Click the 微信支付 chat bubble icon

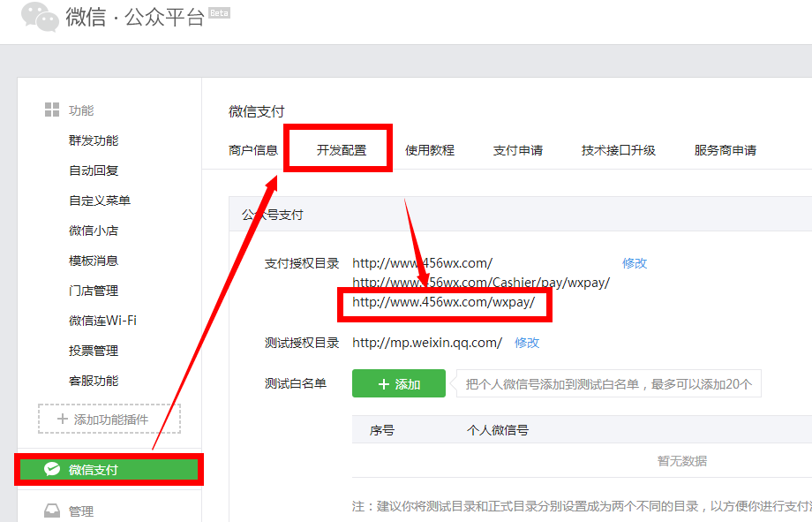tap(52, 469)
